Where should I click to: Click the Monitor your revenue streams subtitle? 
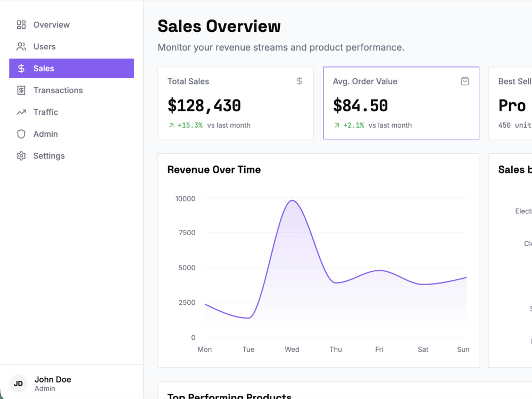point(281,47)
